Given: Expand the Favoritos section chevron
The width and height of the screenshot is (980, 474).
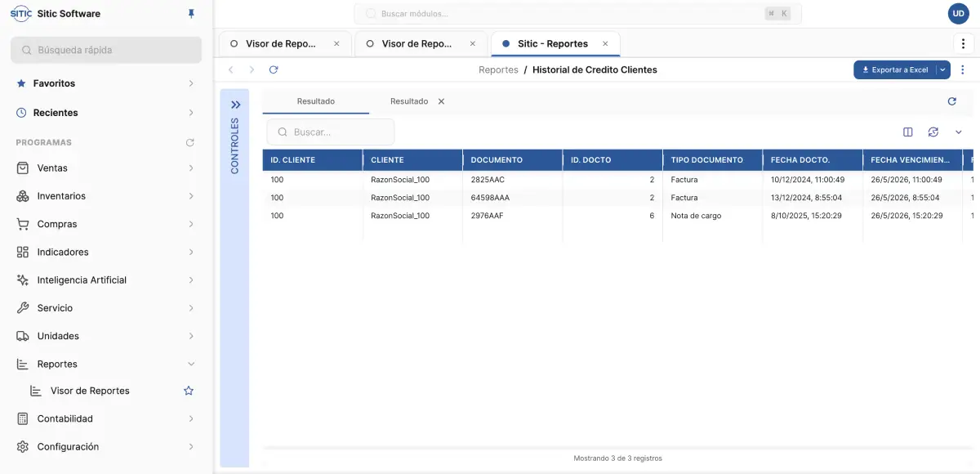Looking at the screenshot, I should (x=191, y=83).
